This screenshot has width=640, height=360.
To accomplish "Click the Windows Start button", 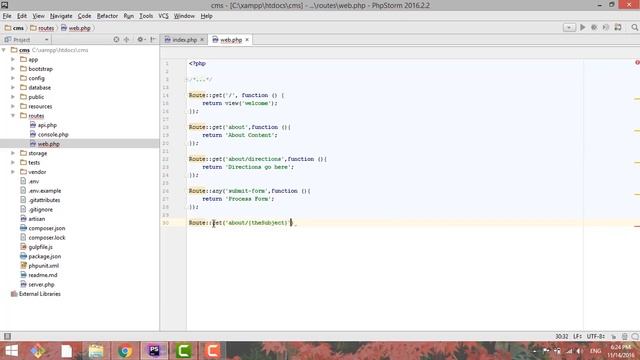I will tap(11, 351).
